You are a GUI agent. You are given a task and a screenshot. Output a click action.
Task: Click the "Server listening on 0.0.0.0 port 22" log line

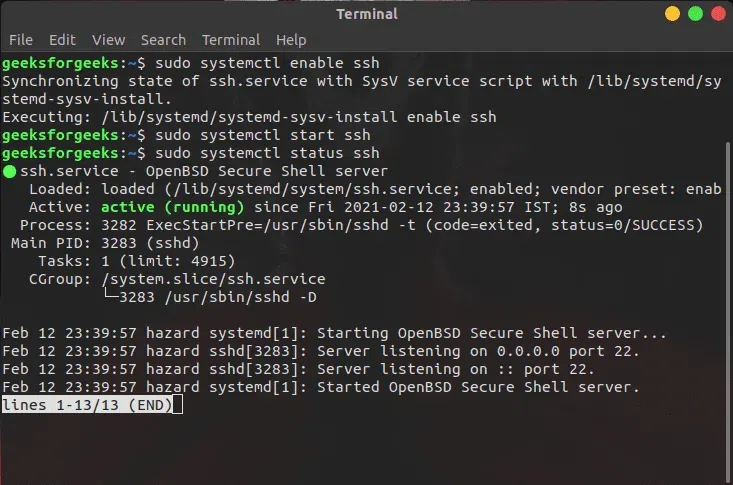[478, 351]
